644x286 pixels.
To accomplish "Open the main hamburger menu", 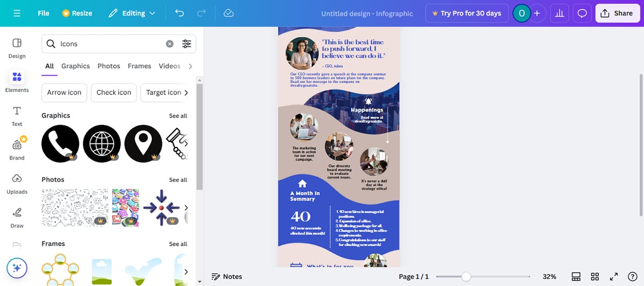I will click(x=17, y=13).
